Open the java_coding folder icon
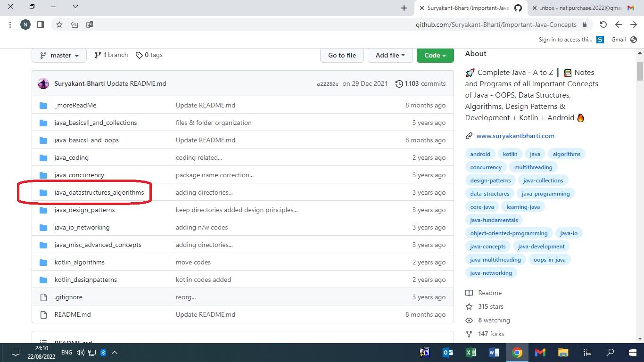This screenshot has height=362, width=644. (x=43, y=157)
